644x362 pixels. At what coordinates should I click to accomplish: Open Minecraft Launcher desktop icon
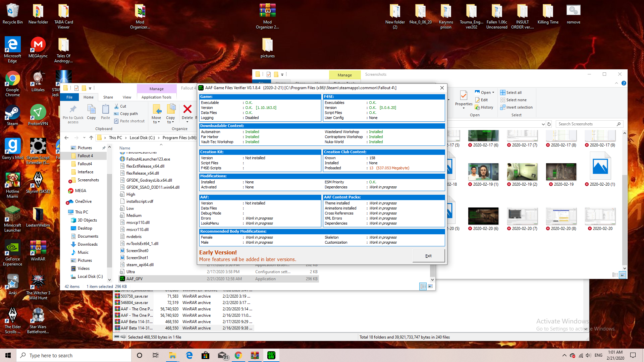coord(12,219)
